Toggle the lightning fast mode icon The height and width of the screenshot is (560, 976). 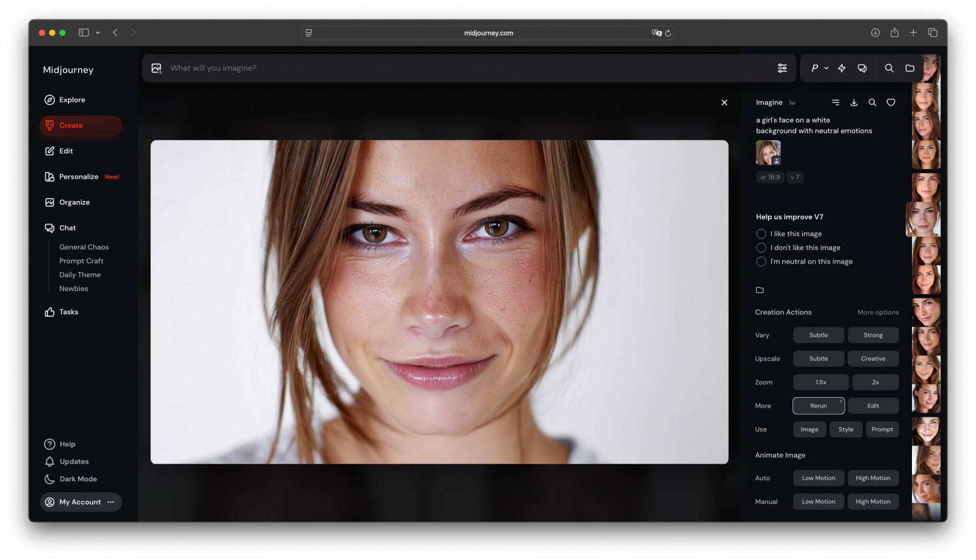842,68
